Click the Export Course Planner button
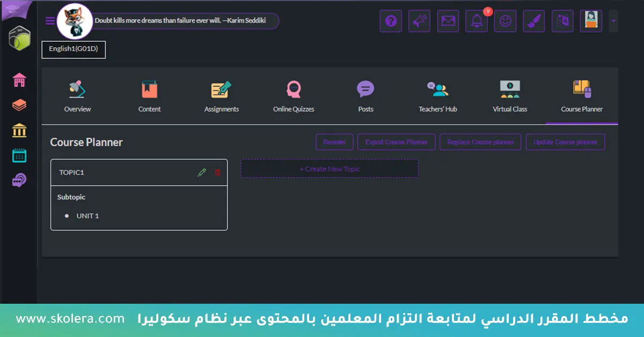The width and height of the screenshot is (644, 337). point(396,142)
